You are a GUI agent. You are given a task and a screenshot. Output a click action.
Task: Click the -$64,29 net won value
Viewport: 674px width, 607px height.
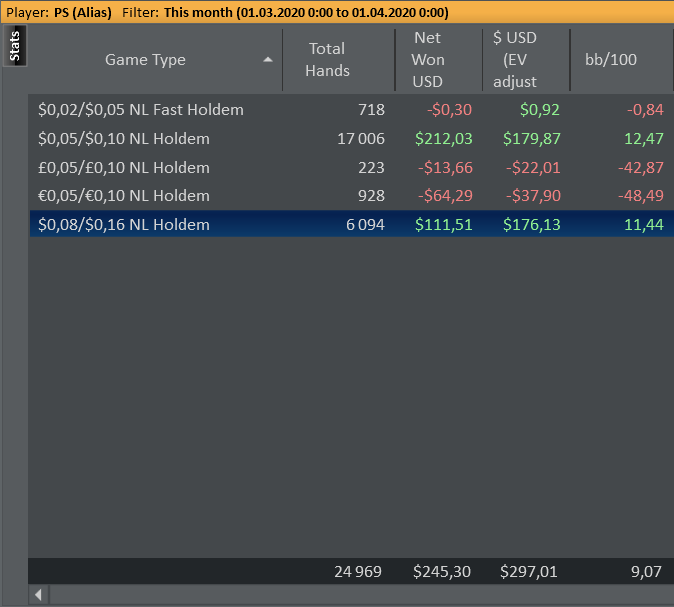[x=445, y=196]
